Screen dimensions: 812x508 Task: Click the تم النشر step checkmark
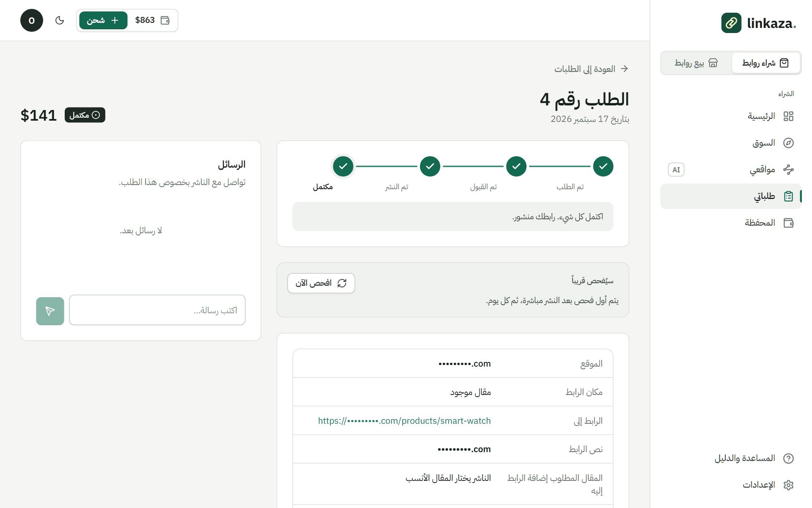tap(430, 166)
